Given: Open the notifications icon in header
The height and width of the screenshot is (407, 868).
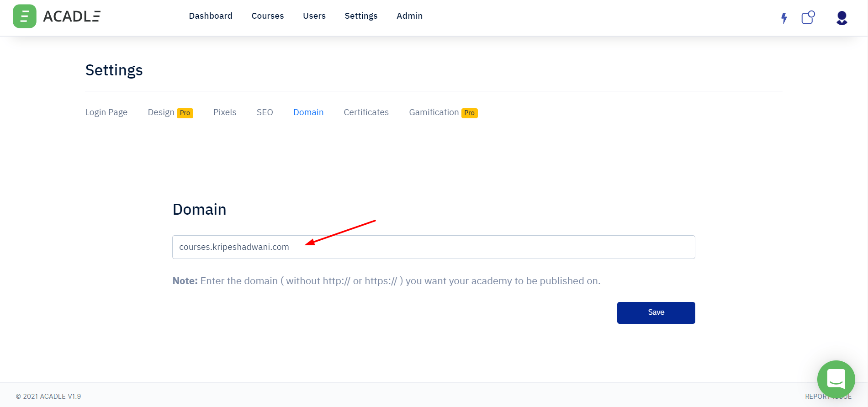Looking at the screenshot, I should 808,17.
